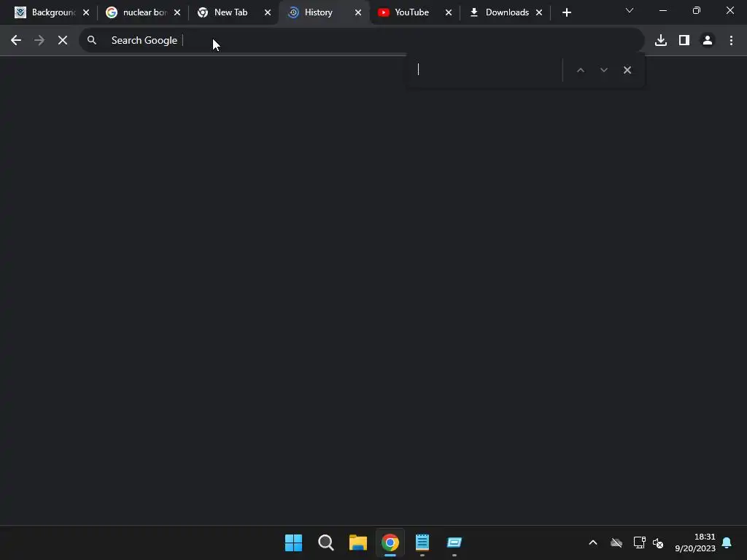
Task: Restore down the Chrome window
Action: pyautogui.click(x=697, y=10)
